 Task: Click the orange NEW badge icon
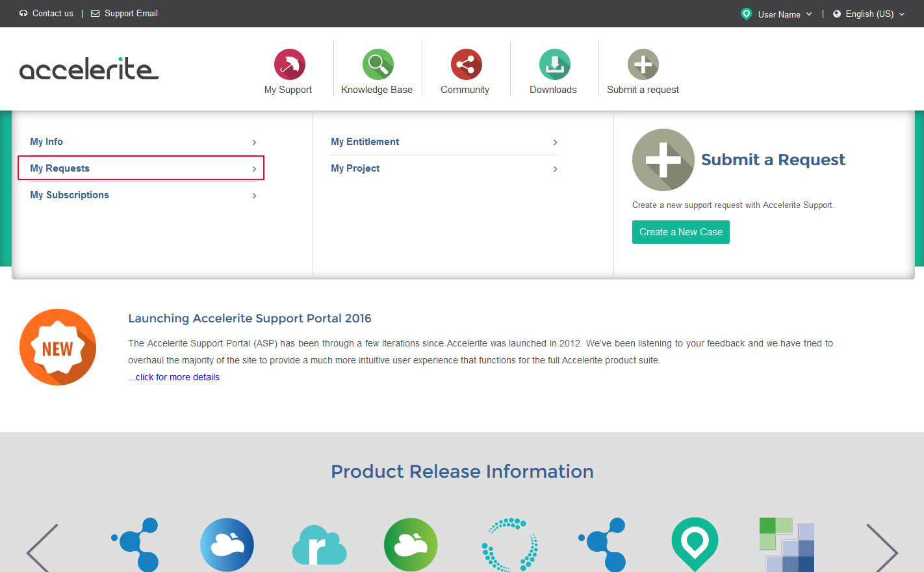[x=58, y=347]
